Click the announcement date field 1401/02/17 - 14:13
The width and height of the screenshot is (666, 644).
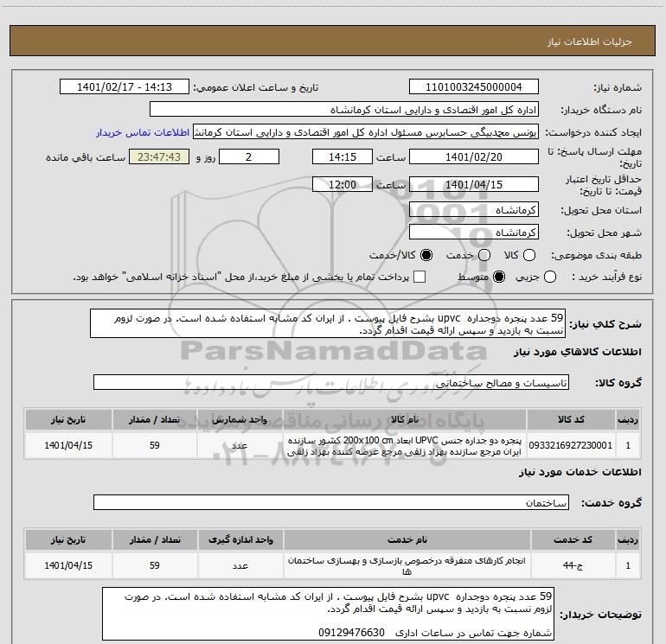(125, 87)
